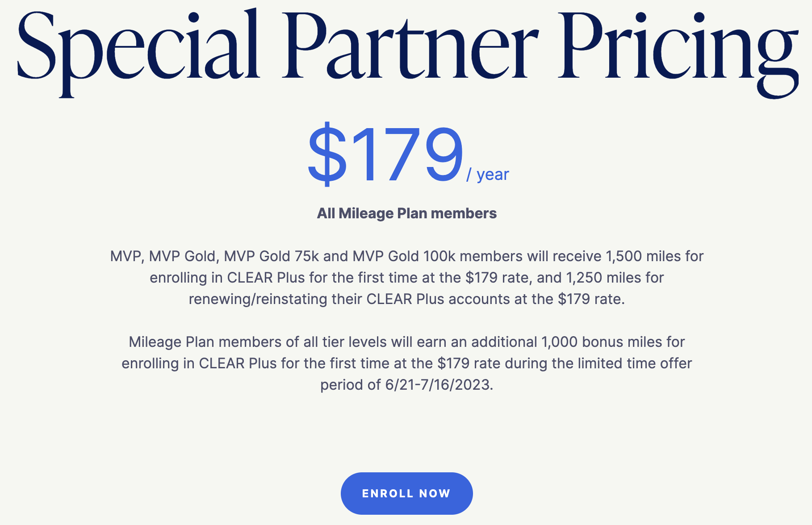Screen dimensions: 812x525
Task: Click the word "accounts" in the first paragraph
Action: click(x=479, y=299)
